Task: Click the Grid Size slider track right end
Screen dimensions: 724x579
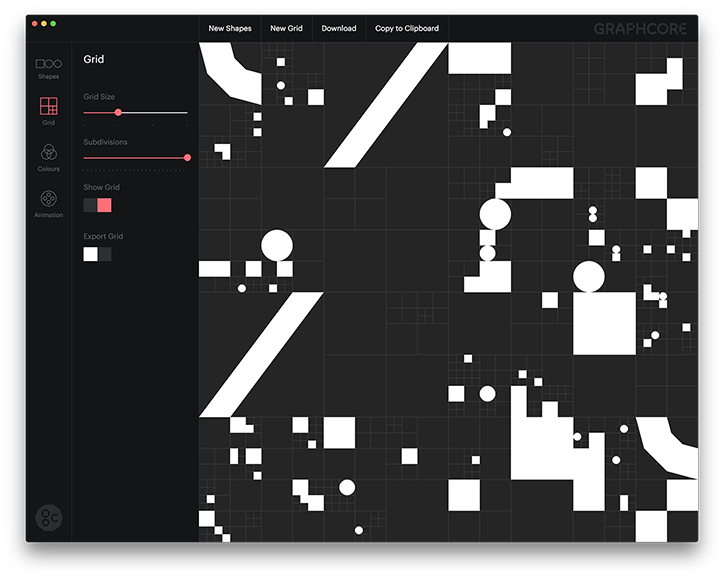Action: click(x=185, y=113)
